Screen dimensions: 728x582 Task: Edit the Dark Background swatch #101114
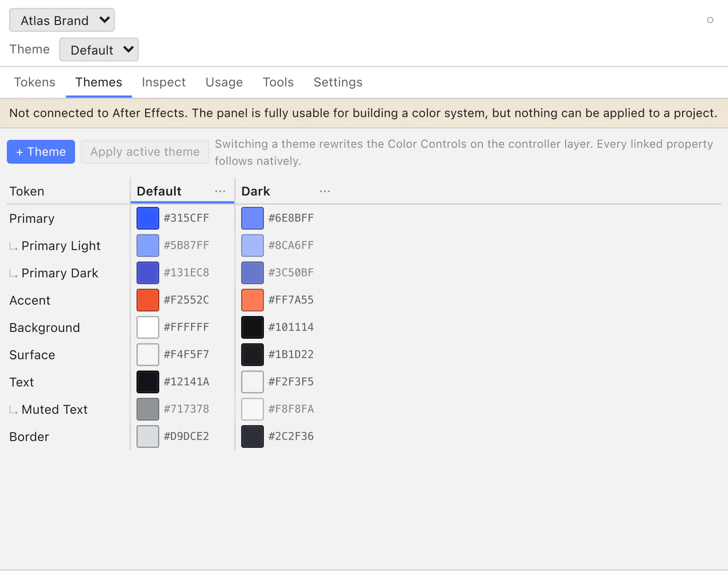click(253, 327)
